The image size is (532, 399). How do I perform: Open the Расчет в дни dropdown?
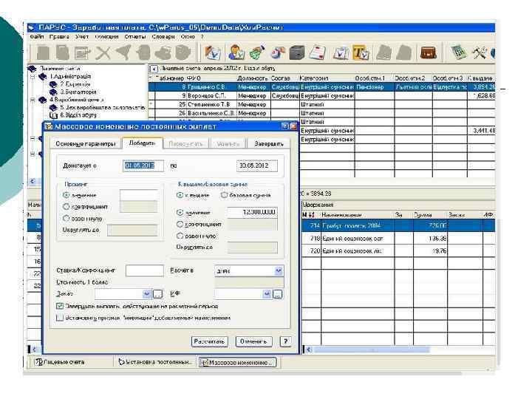[x=279, y=270]
